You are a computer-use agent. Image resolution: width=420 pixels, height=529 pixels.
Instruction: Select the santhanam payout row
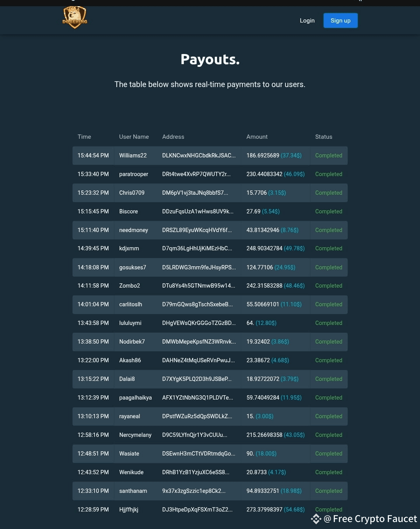pyautogui.click(x=210, y=491)
